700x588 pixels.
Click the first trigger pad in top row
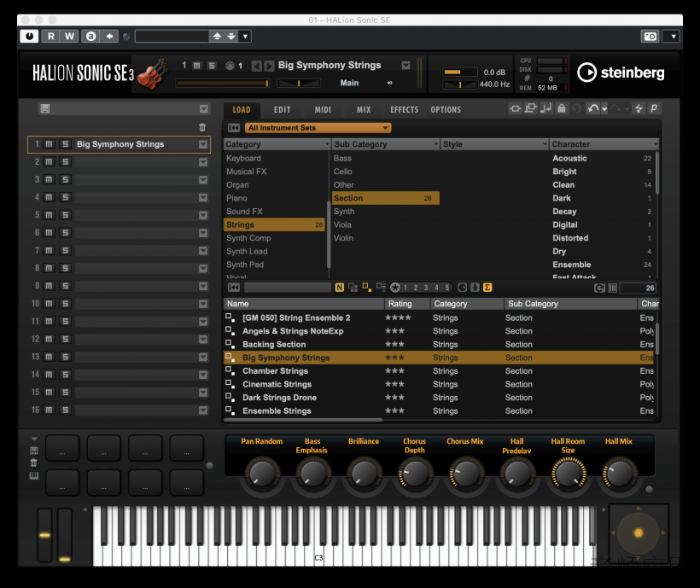click(x=62, y=448)
